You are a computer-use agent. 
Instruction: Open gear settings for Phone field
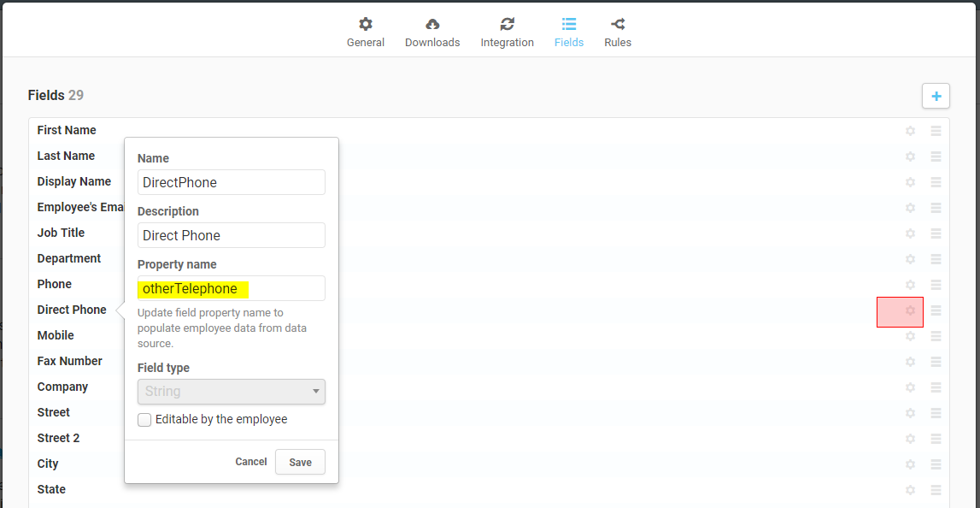(910, 285)
